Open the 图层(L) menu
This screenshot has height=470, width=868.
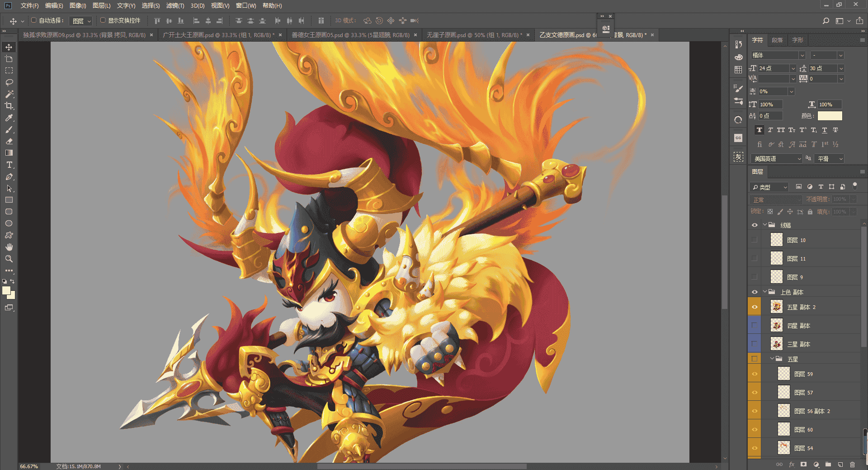[101, 6]
